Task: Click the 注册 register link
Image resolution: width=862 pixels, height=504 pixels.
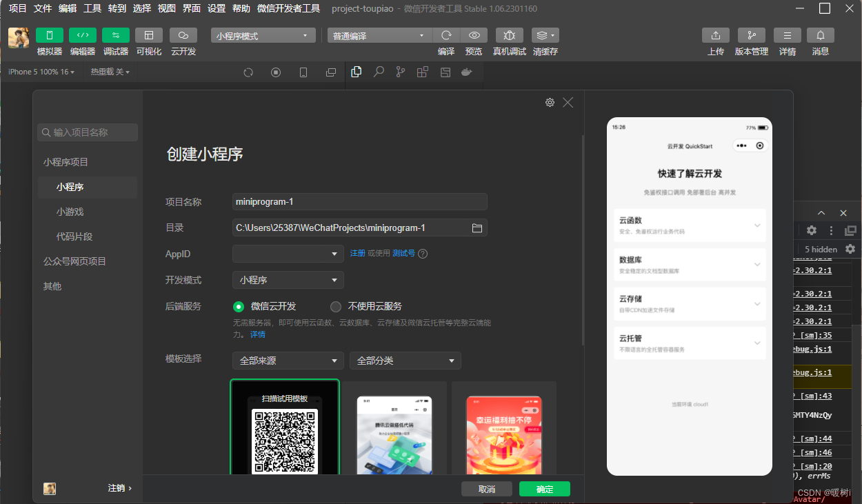Action: tap(357, 254)
